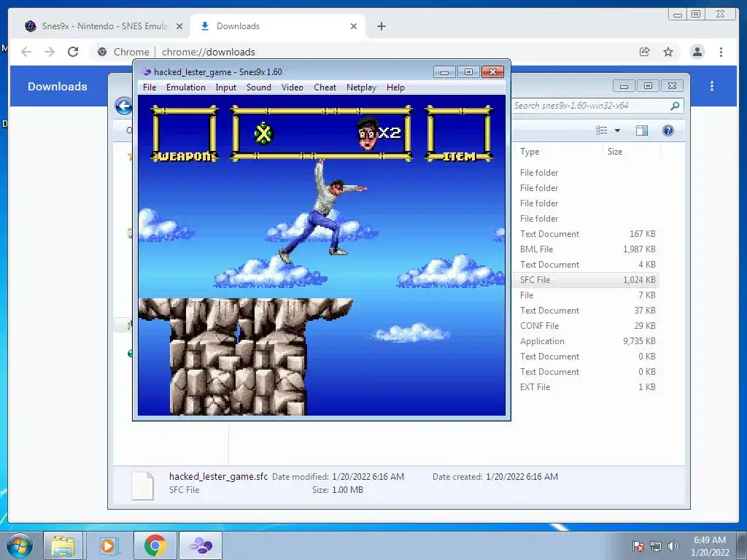Close the Downloads browser tab
This screenshot has height=560, width=747.
click(354, 26)
